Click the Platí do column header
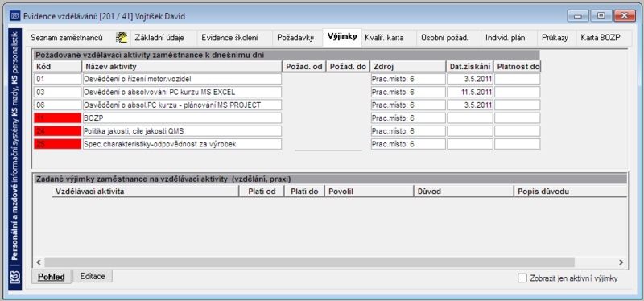Screen dimensions: 644x301 (x=304, y=192)
